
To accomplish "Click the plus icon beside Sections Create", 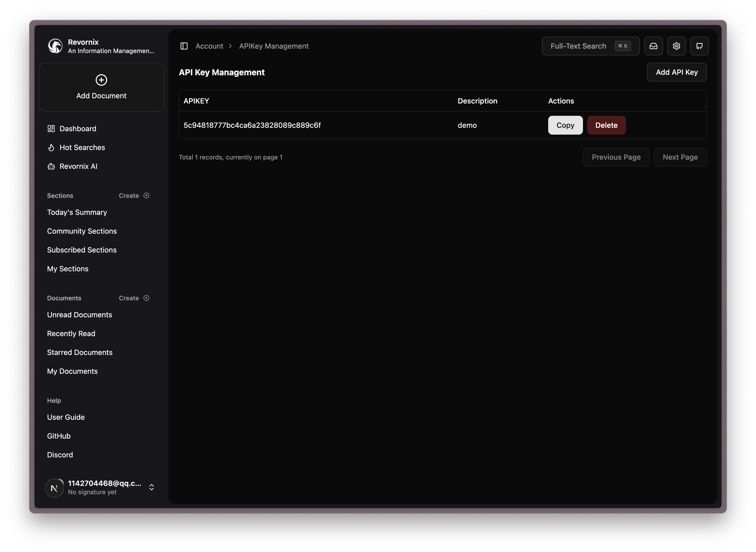I will tap(146, 195).
